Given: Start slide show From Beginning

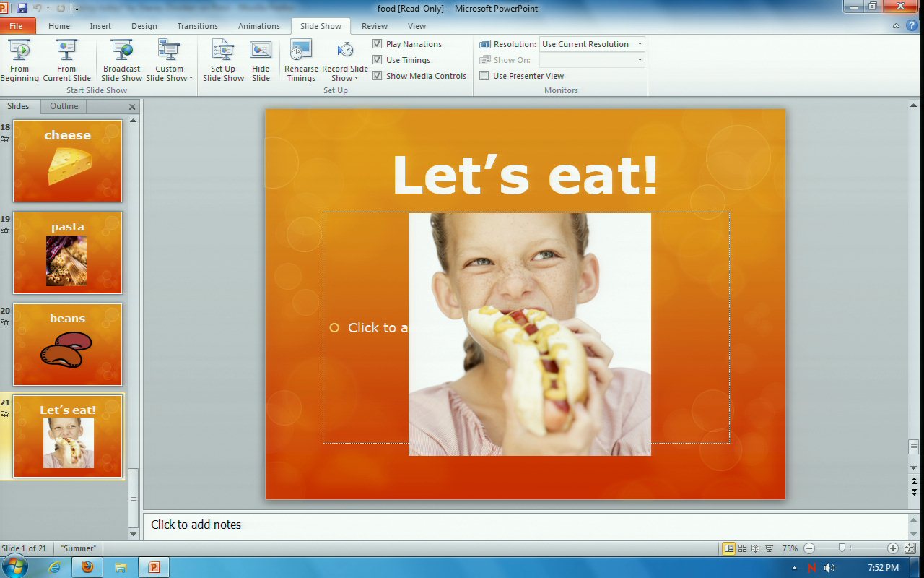Looking at the screenshot, I should [x=19, y=61].
